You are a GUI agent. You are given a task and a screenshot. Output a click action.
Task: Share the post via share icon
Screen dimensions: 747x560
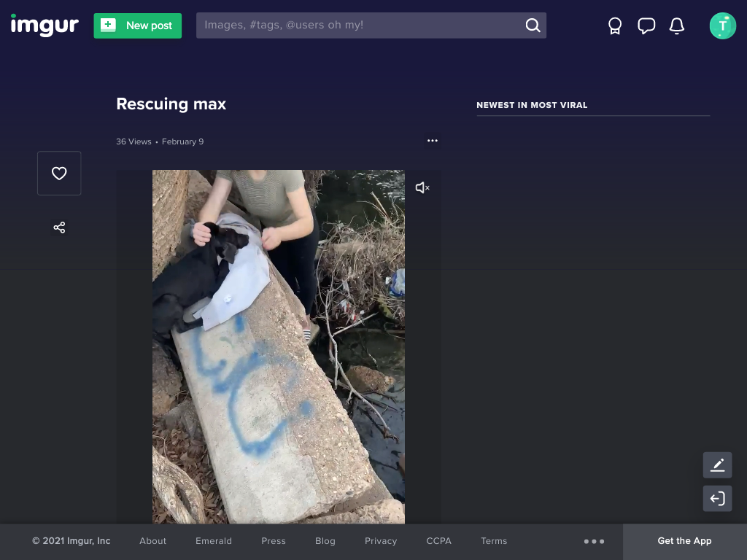59,227
